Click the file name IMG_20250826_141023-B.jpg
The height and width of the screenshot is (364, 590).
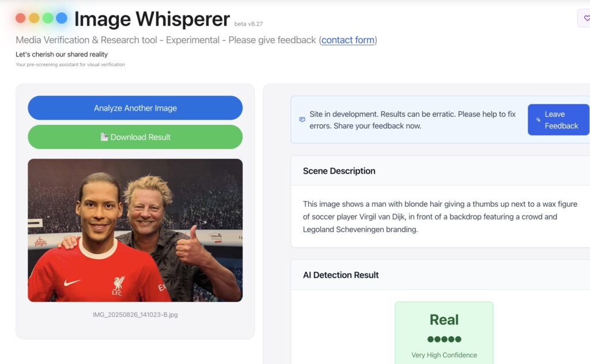pos(135,314)
